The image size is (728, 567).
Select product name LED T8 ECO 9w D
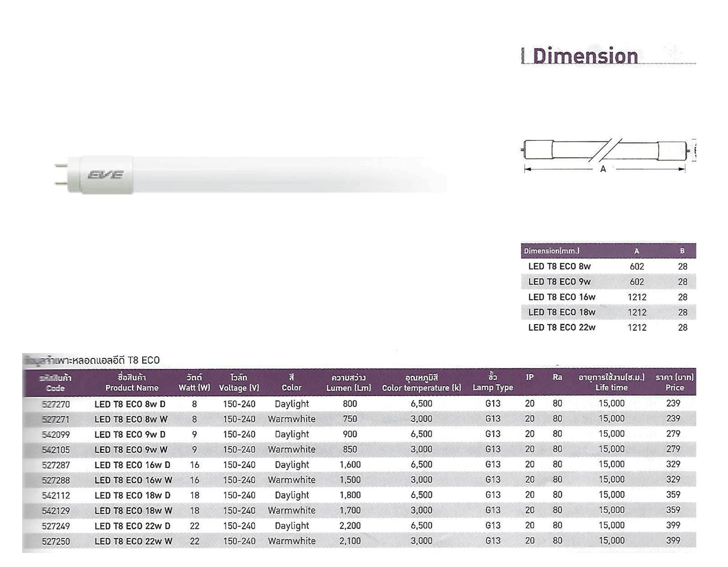pos(130,434)
